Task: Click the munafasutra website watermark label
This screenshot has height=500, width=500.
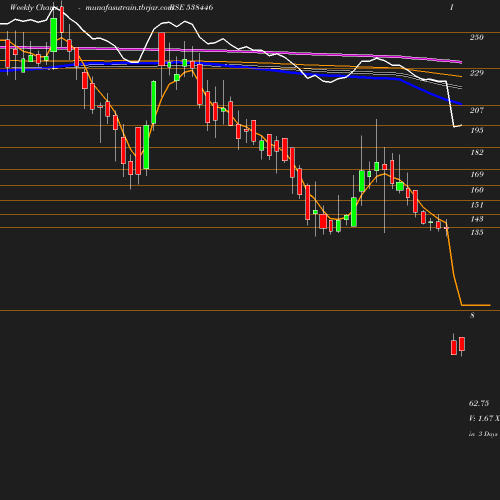Action: (x=129, y=8)
